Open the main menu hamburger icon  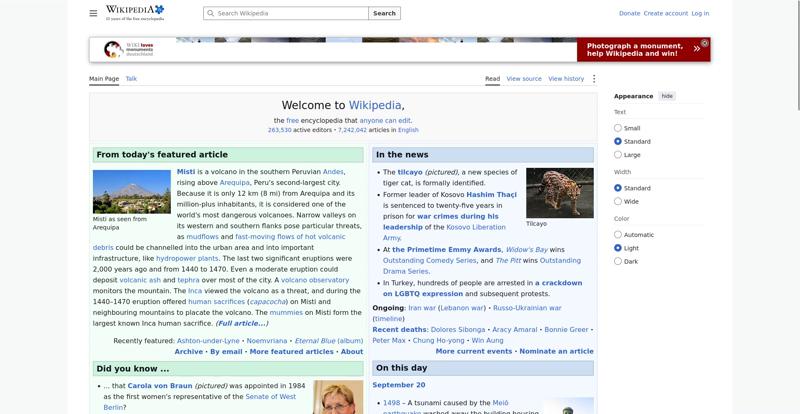click(93, 13)
